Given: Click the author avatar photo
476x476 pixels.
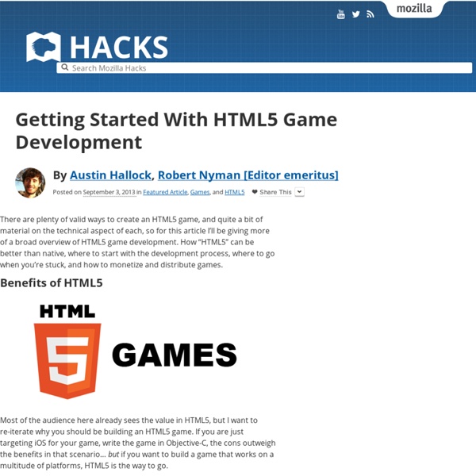Looking at the screenshot, I should pyautogui.click(x=30, y=182).
